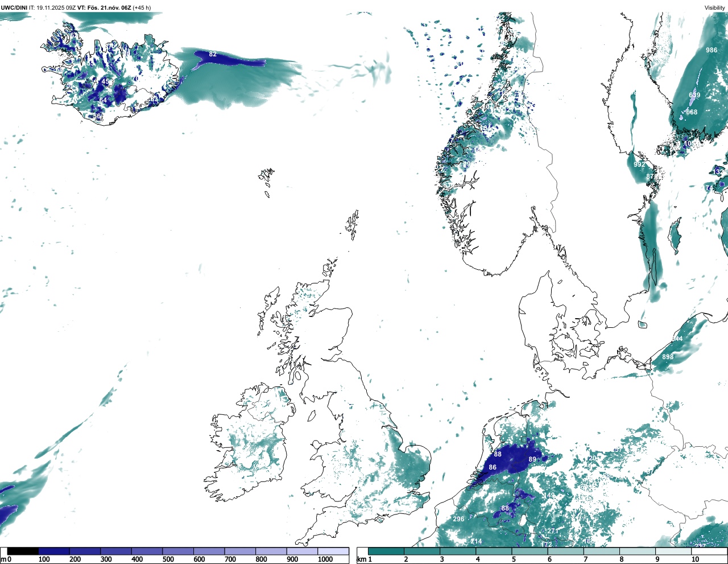Screen dimensions: 728x564
Task: Click the 89 value in the fog patch
Action: [532, 459]
